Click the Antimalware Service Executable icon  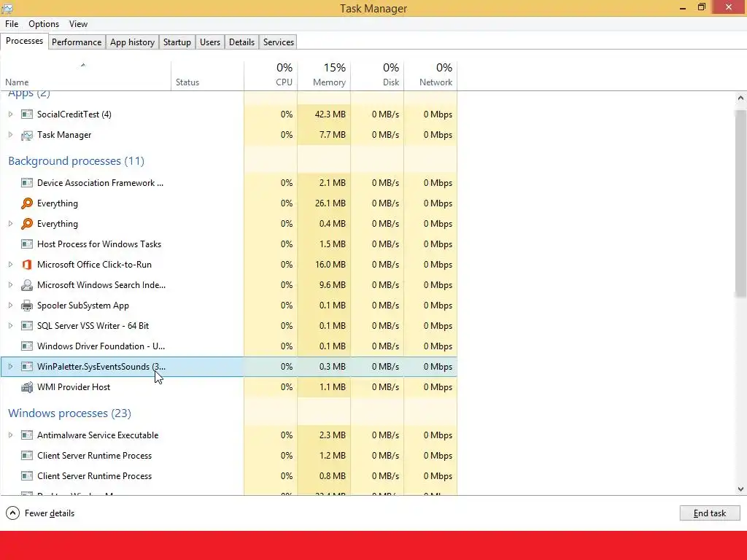(x=27, y=435)
